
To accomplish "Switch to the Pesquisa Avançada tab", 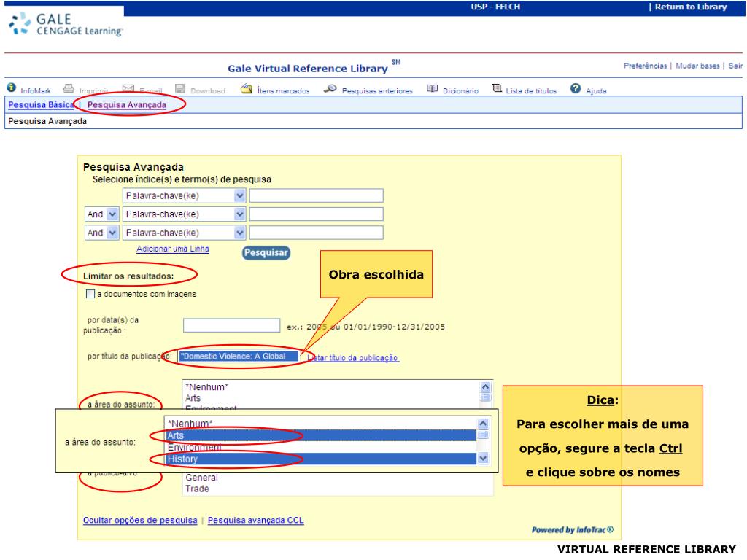I will pyautogui.click(x=127, y=105).
